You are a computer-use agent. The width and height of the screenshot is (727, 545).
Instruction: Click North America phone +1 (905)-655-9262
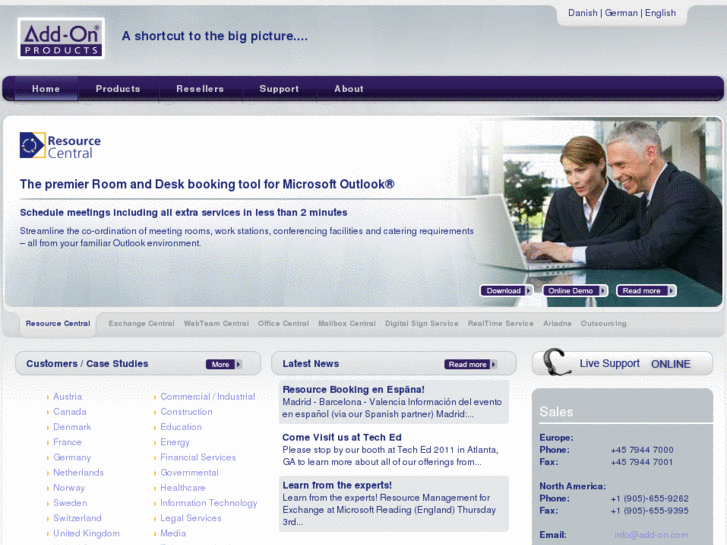click(x=649, y=499)
